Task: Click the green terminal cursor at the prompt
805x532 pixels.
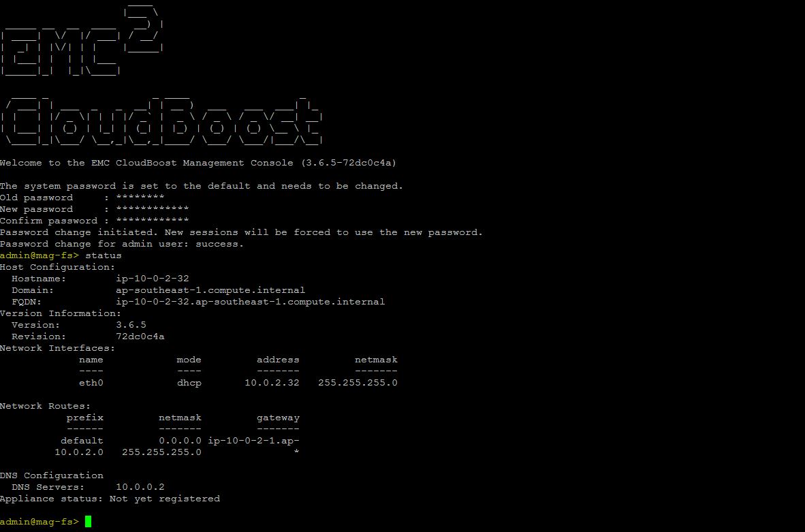Action: (88, 521)
